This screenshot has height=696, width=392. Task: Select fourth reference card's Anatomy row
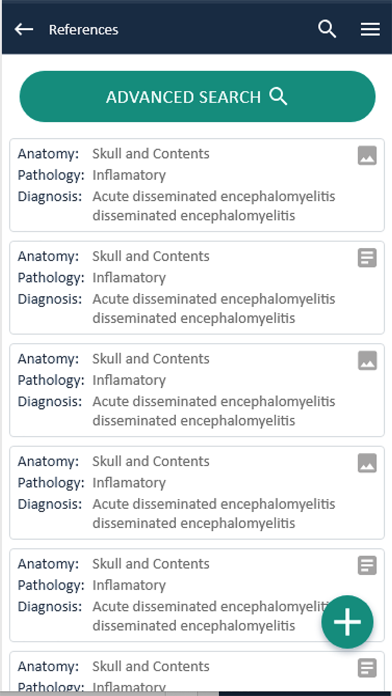click(114, 461)
